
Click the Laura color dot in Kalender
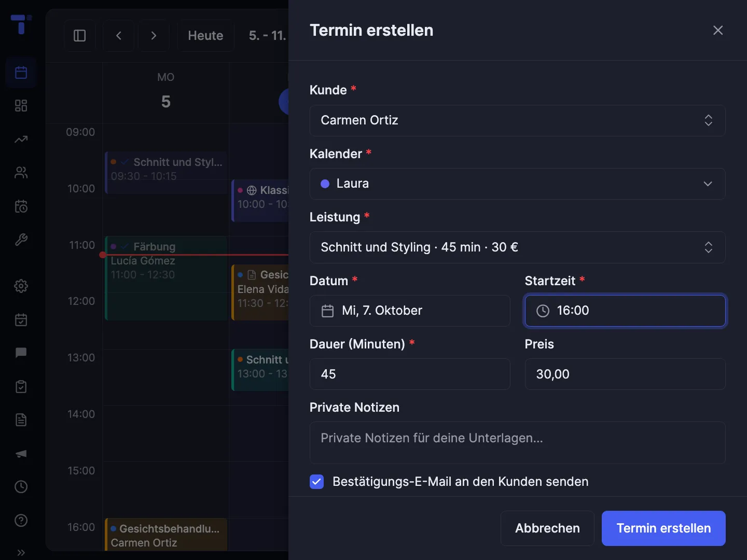click(325, 184)
